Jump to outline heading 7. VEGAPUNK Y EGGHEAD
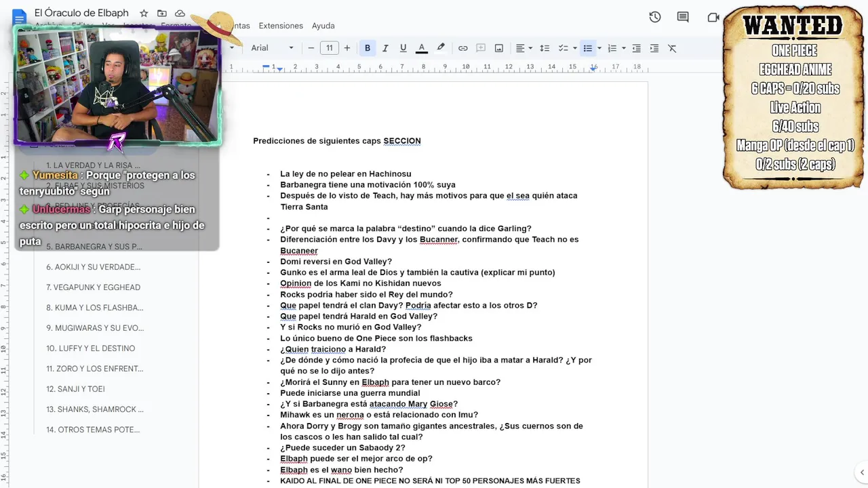This screenshot has width=868, height=488. tap(94, 287)
